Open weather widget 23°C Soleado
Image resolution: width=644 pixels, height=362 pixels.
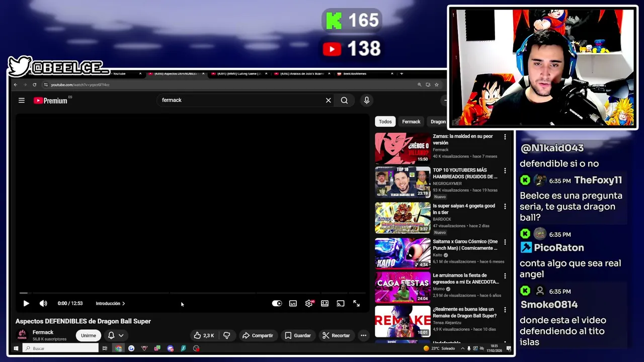439,348
